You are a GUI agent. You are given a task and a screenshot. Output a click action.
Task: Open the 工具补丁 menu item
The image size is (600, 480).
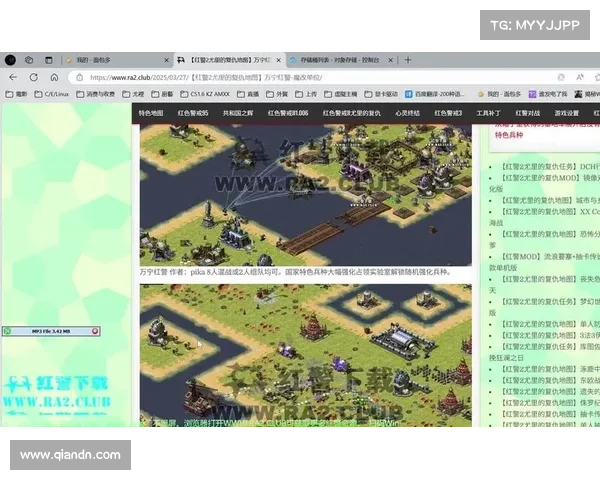[488, 113]
